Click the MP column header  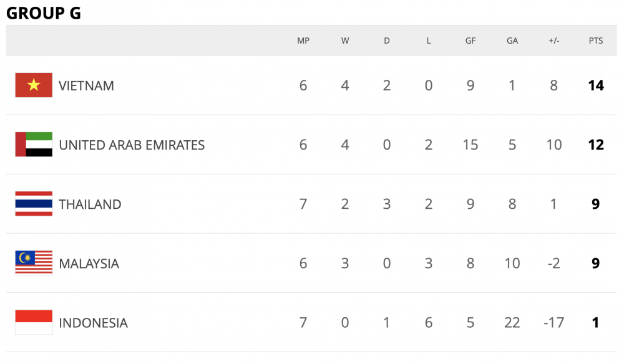pyautogui.click(x=303, y=41)
